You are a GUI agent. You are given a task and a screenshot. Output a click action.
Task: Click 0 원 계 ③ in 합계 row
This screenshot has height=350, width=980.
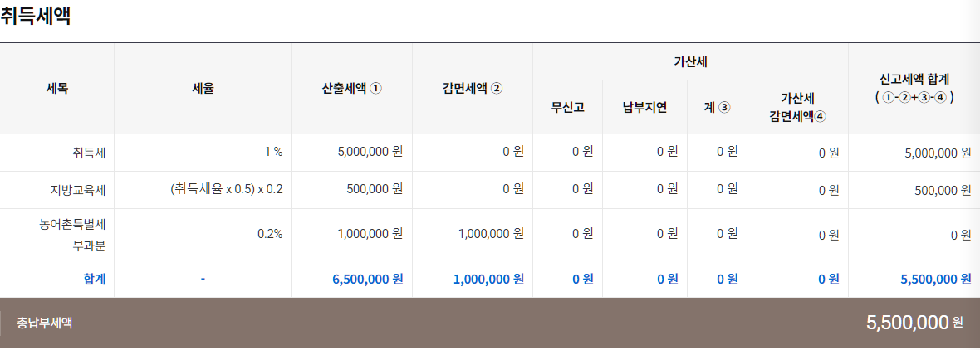728,279
